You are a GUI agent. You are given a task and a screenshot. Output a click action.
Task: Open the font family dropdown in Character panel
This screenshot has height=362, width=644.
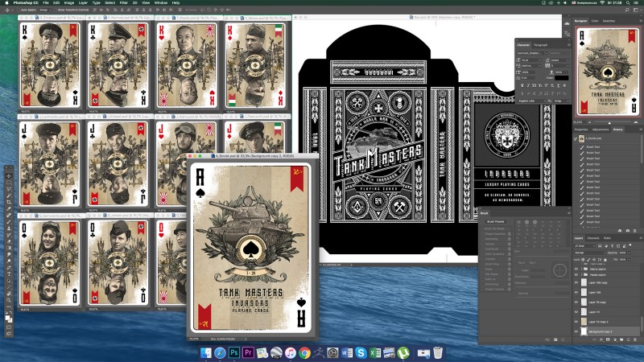coord(547,53)
